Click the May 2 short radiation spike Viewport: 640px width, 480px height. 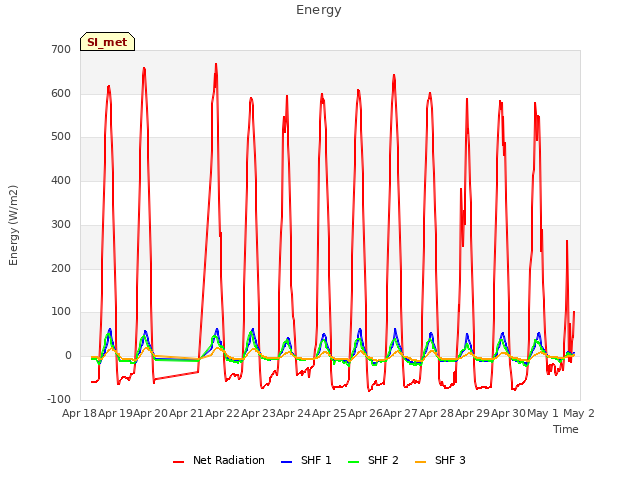567,241
